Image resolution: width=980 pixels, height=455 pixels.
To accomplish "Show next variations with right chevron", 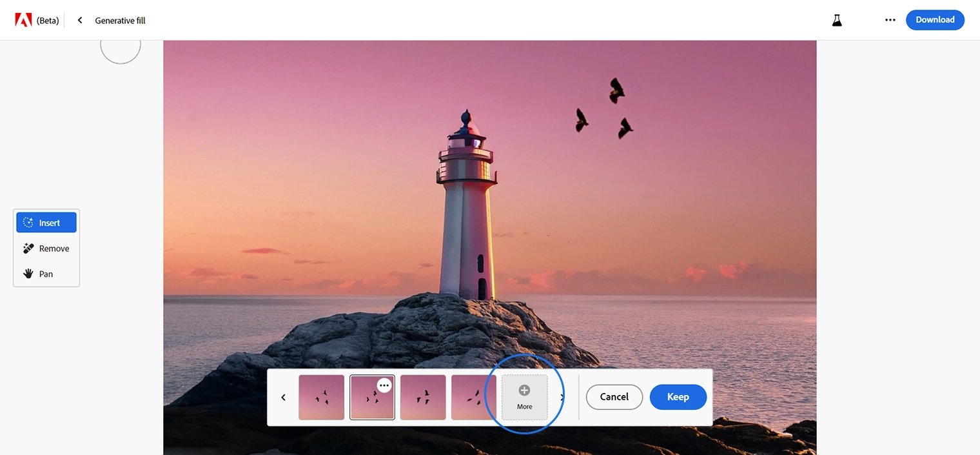I will coord(562,398).
